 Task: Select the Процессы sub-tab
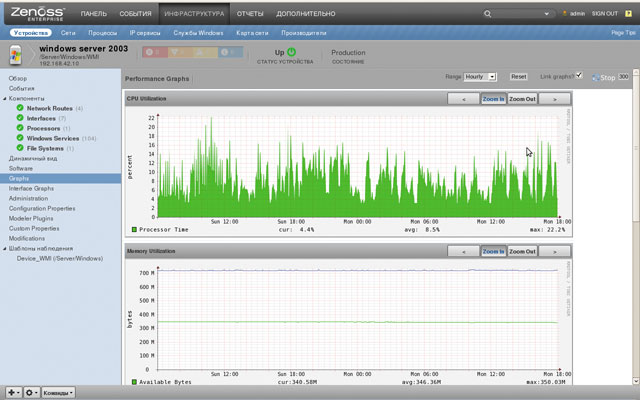pos(102,33)
